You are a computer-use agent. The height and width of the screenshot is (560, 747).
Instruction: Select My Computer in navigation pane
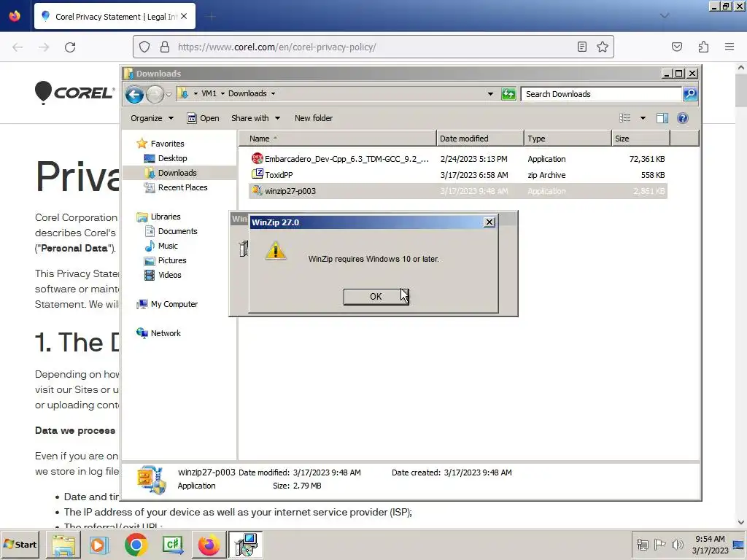pyautogui.click(x=174, y=304)
